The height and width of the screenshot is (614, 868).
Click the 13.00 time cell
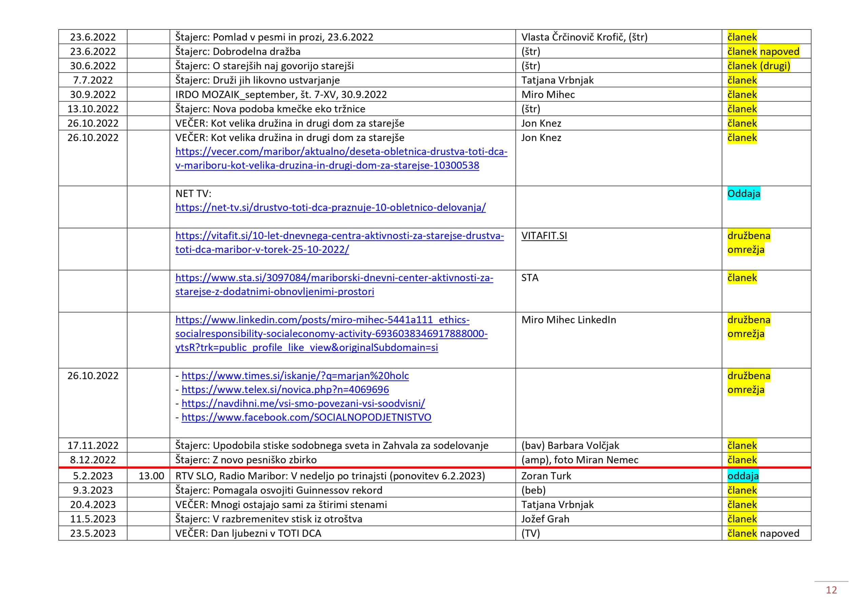point(151,476)
